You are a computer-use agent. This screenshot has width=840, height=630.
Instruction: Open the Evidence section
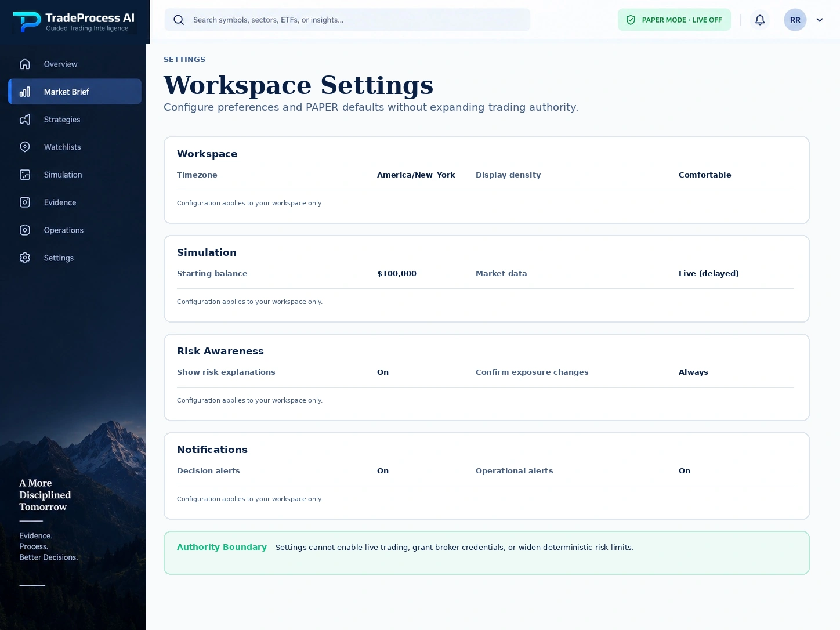[x=75, y=202]
